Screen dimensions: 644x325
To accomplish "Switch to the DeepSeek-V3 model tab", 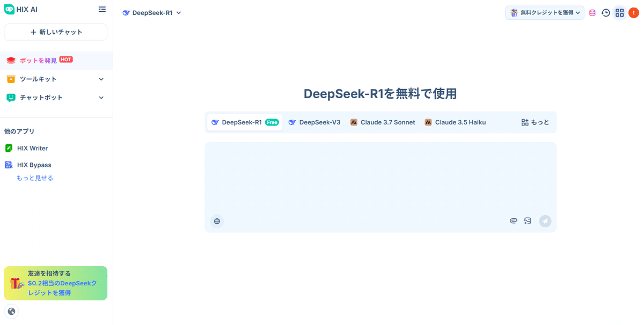I will click(x=315, y=122).
